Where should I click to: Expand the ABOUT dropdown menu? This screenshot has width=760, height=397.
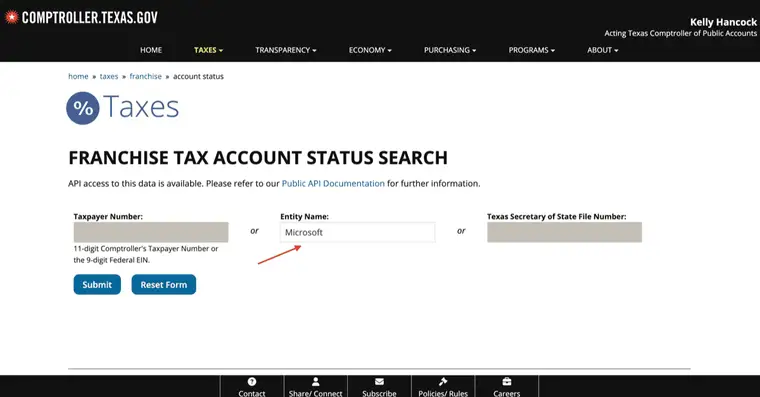click(602, 50)
